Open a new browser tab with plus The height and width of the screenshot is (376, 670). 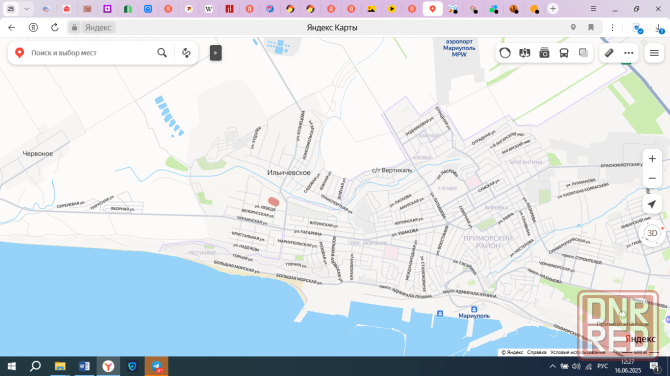pos(553,9)
